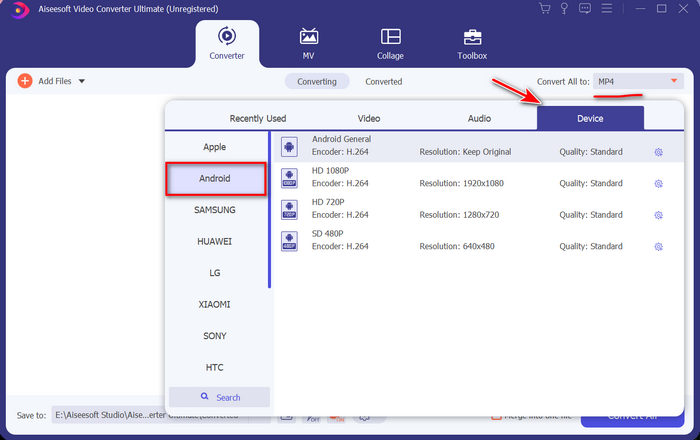Expand the Add Files dropdown arrow

coord(82,81)
